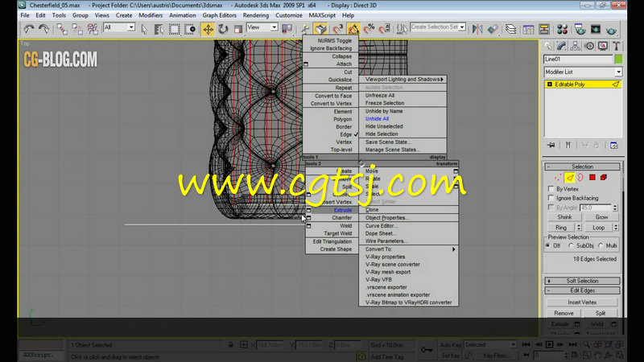This screenshot has height=362, width=644.
Task: Choose the Select Object arrow tool
Action: tap(144, 29)
